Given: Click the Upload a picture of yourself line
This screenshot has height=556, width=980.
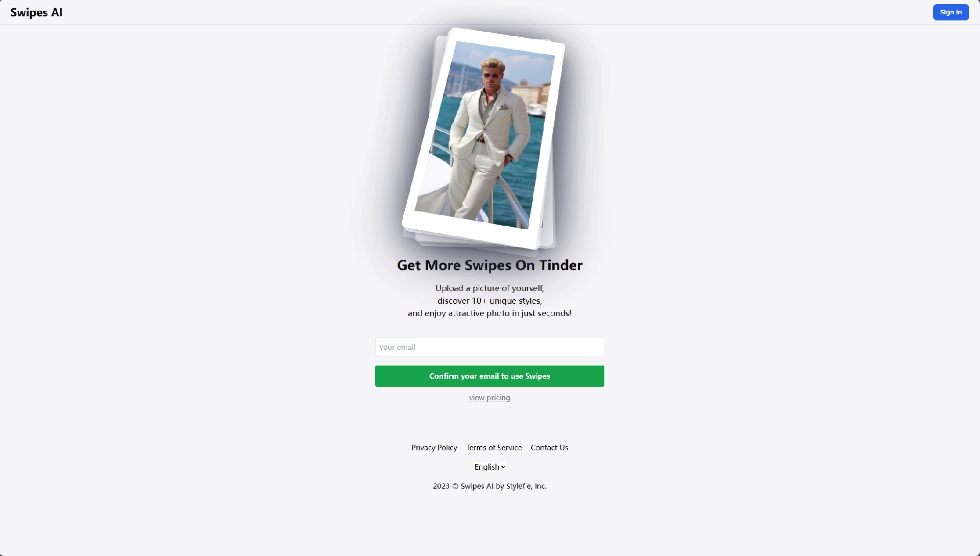Looking at the screenshot, I should pyautogui.click(x=489, y=288).
